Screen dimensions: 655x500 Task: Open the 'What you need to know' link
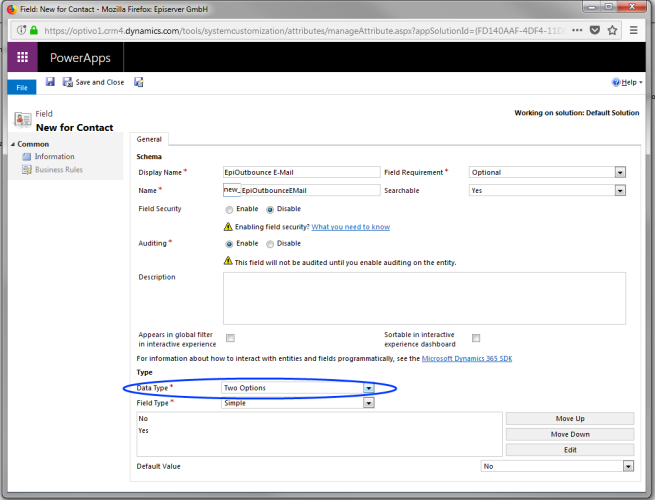click(x=350, y=227)
